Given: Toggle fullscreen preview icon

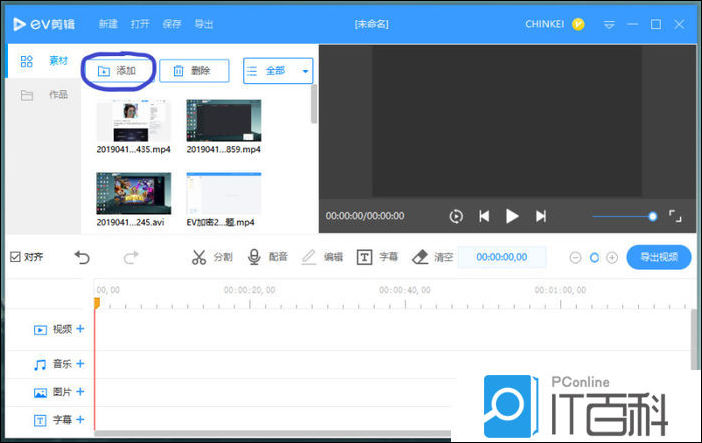Looking at the screenshot, I should click(675, 216).
